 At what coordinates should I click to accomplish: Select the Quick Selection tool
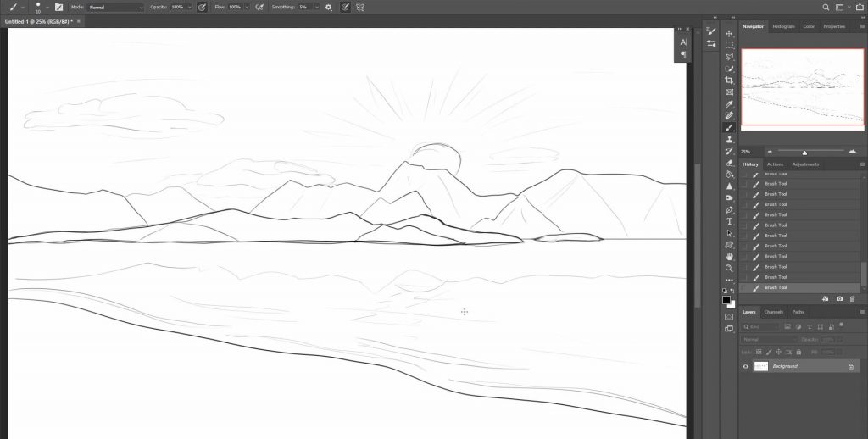(x=729, y=69)
